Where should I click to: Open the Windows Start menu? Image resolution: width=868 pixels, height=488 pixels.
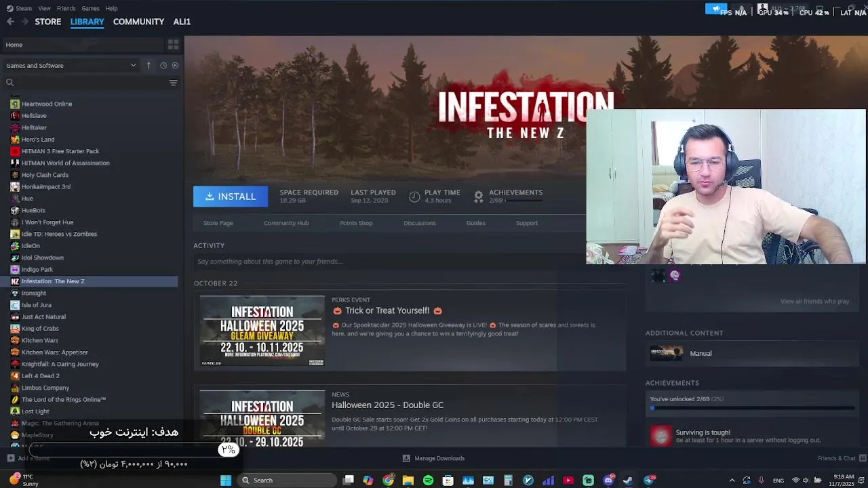point(226,481)
